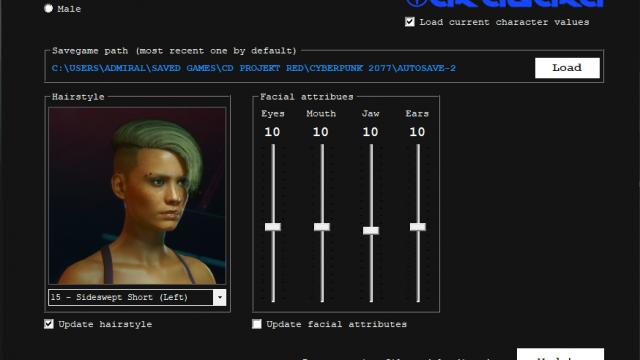The width and height of the screenshot is (640, 360).
Task: Click the Mouth slider handle
Action: pyautogui.click(x=322, y=227)
